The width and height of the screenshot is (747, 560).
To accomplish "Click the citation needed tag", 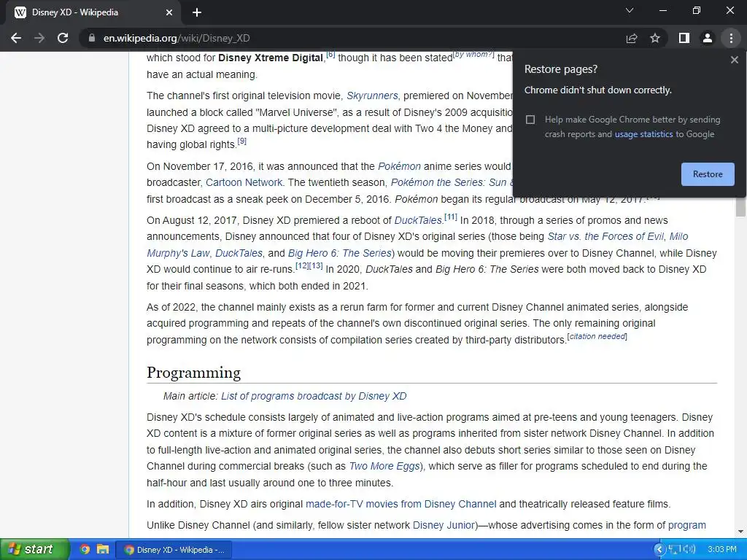I will click(x=597, y=336).
